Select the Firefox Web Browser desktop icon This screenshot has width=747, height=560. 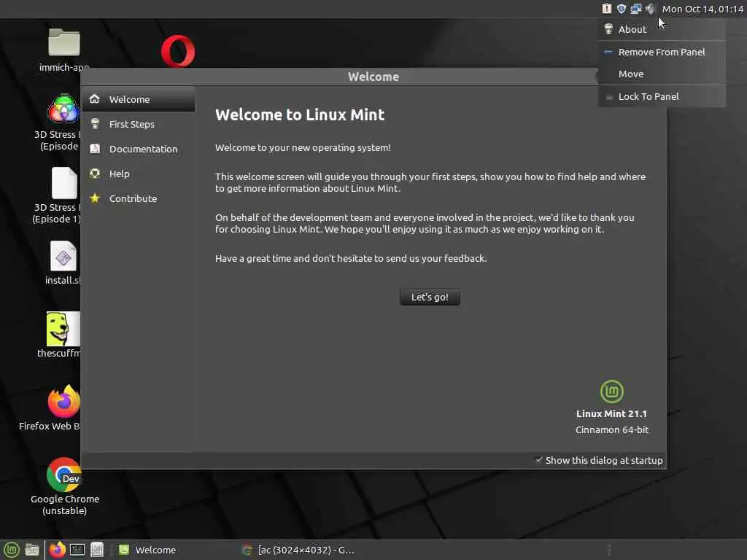click(64, 402)
